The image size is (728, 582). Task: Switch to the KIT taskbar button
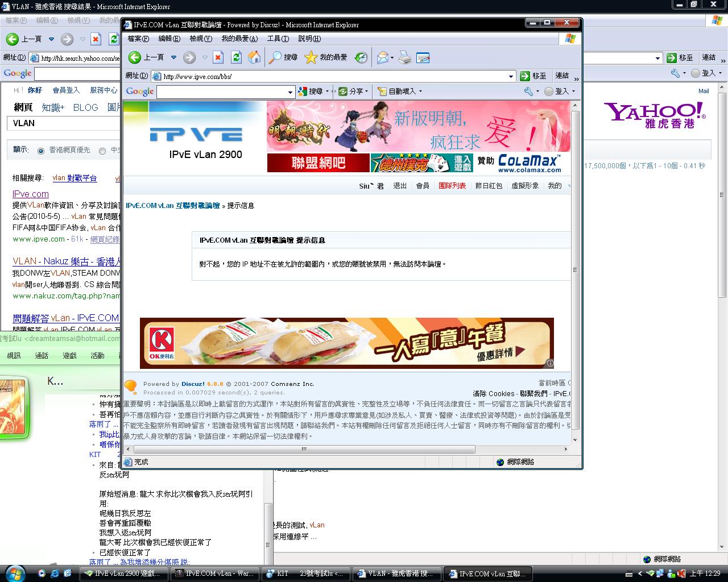(x=304, y=573)
